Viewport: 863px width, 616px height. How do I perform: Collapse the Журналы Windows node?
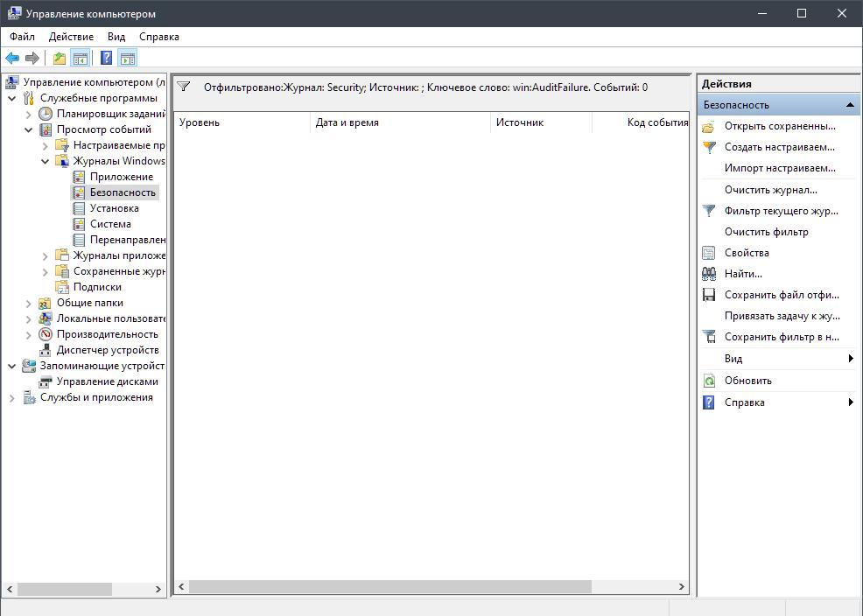pos(46,161)
